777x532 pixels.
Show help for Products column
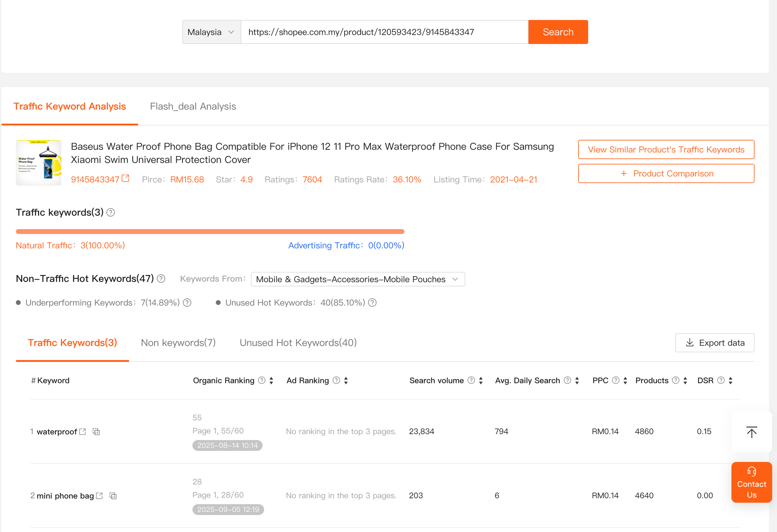click(x=676, y=380)
